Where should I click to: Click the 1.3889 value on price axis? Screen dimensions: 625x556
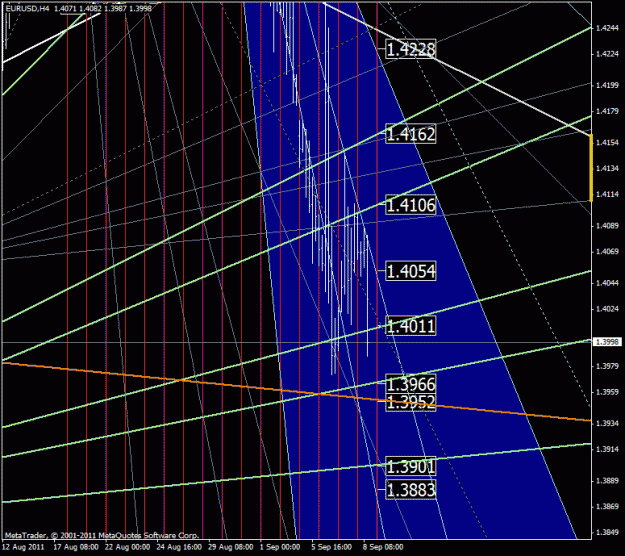tap(607, 481)
